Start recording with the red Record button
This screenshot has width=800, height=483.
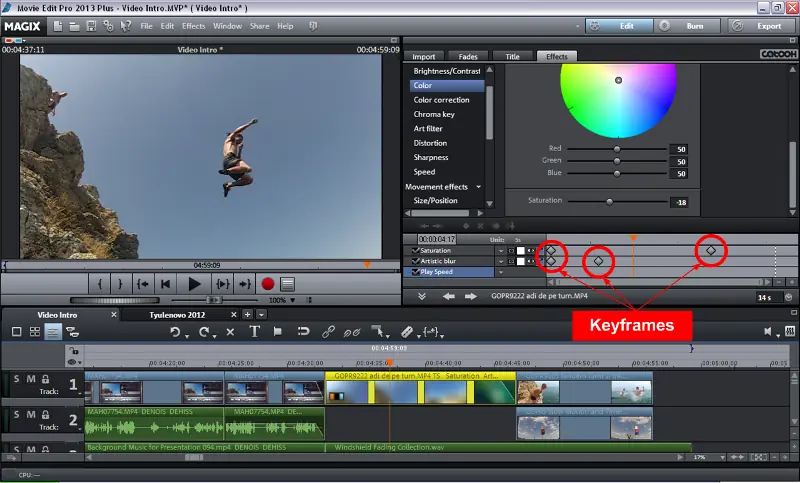267,284
